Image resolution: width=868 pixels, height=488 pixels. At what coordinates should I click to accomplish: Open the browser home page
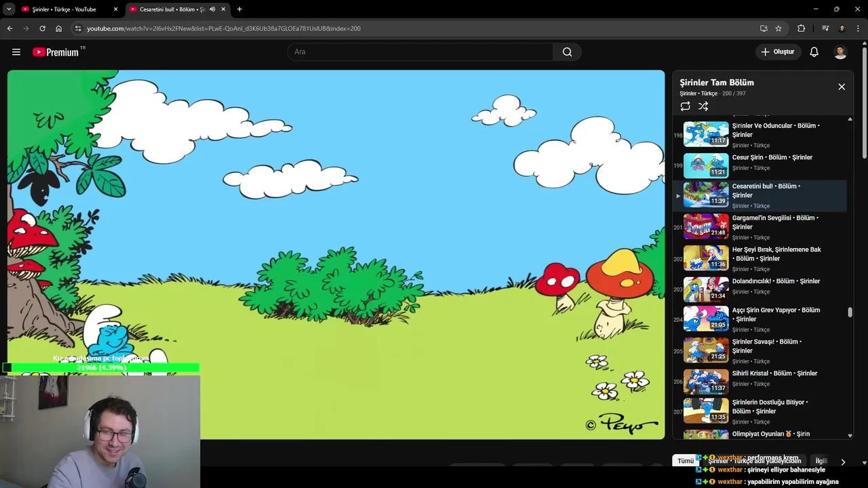pyautogui.click(x=59, y=28)
